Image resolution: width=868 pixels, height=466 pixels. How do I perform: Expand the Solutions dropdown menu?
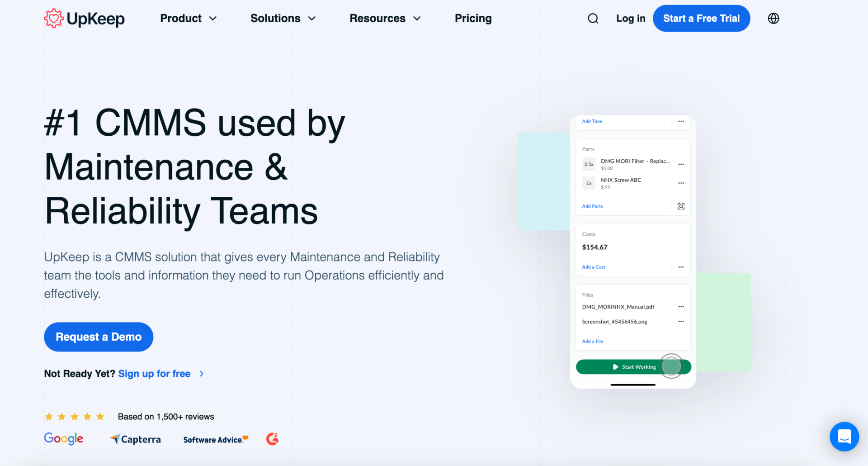click(283, 19)
